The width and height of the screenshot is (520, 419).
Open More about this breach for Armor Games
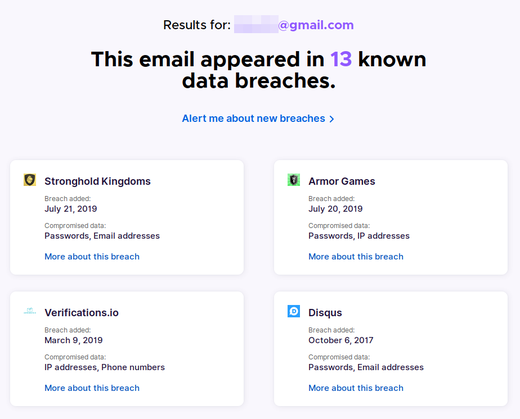tap(356, 257)
